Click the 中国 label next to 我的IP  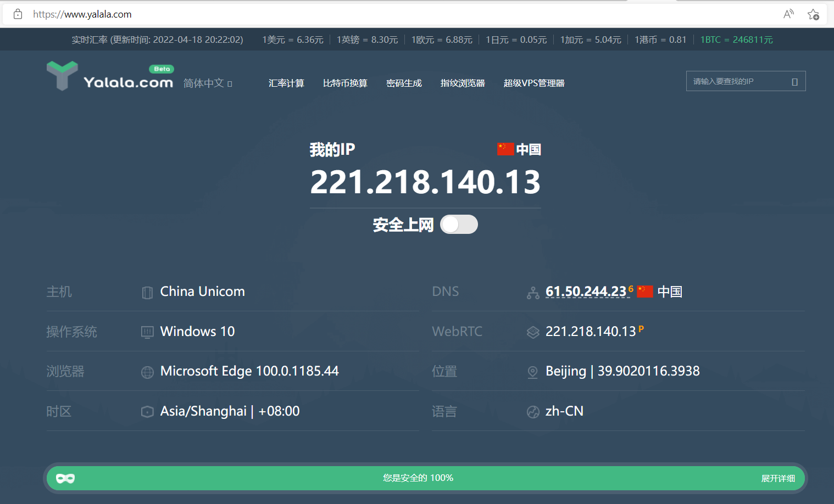coord(529,149)
